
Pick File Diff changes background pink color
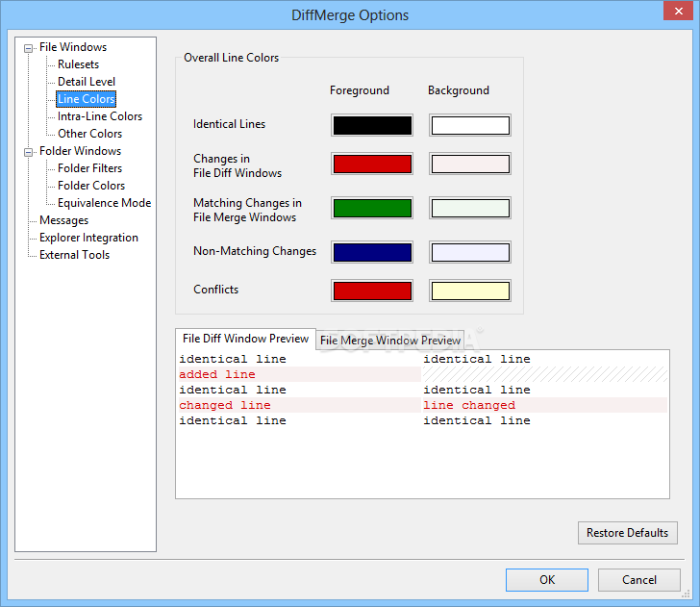470,164
